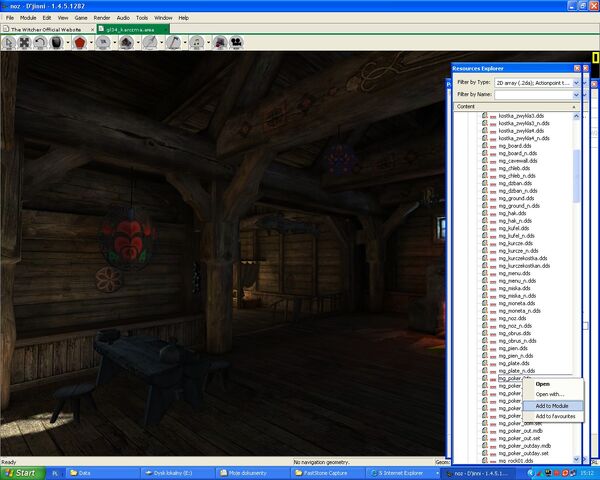
Task: Open dropdown arrow beside the shield icon
Action: (68, 43)
